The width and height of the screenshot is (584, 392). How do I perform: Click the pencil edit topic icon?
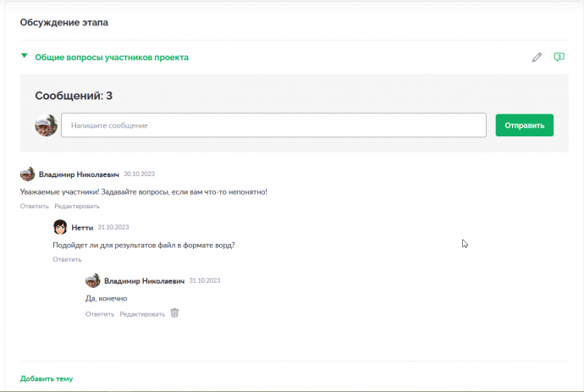(537, 58)
